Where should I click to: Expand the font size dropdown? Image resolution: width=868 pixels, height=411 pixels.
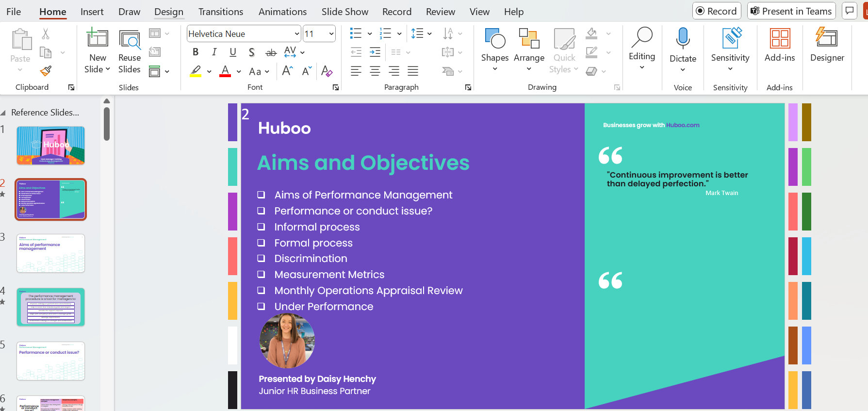coord(331,34)
